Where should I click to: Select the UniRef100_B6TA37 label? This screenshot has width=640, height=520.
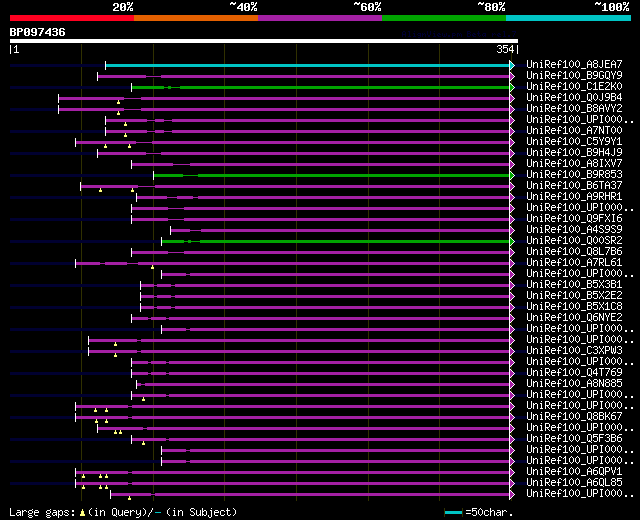click(574, 186)
